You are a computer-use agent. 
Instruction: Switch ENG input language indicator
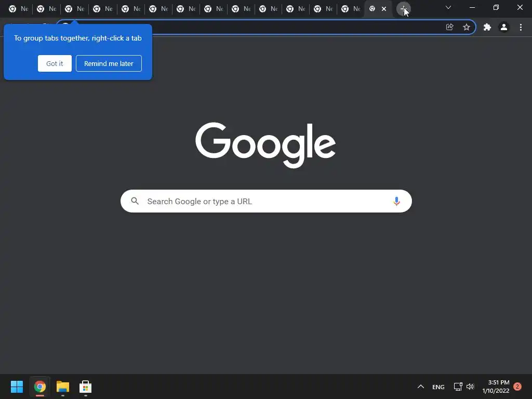438,387
